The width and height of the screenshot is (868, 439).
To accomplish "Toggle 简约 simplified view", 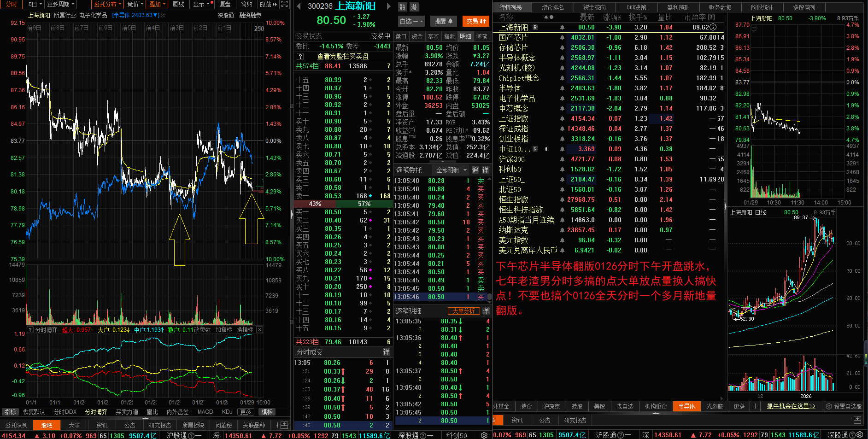I will [x=247, y=4].
